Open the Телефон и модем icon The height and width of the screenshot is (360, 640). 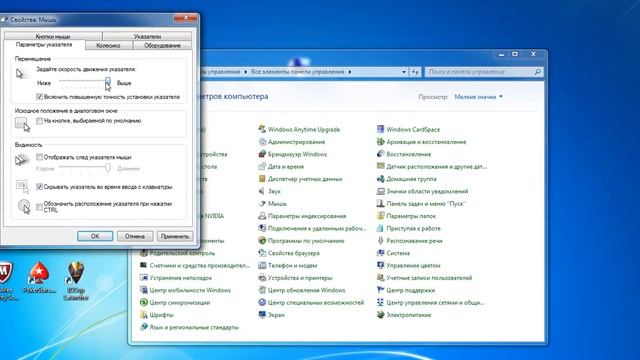coord(262,265)
